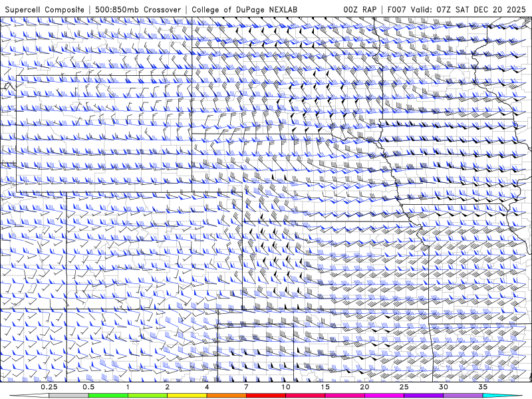Click the lavender color bar segment after 30
Image resolution: width=532 pixels, height=399 pixels.
point(463,396)
